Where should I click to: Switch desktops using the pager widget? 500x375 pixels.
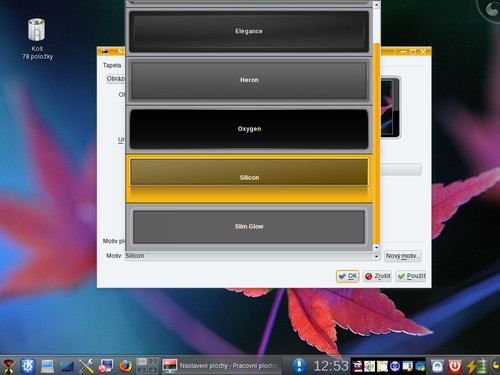(147, 366)
